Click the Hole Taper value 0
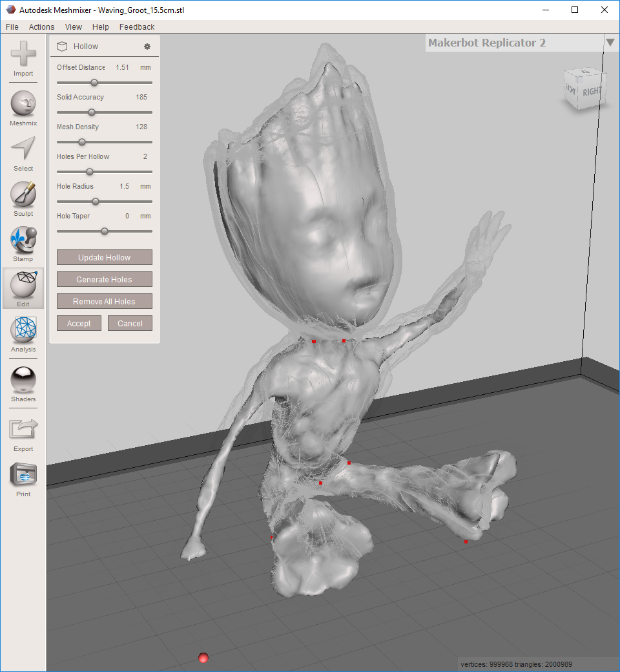The width and height of the screenshot is (620, 672). point(127,216)
